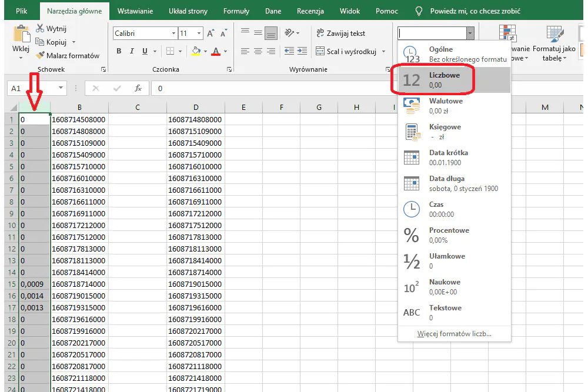Image resolution: width=588 pixels, height=392 pixels.
Task: Align cell text to the left
Action: 245,51
